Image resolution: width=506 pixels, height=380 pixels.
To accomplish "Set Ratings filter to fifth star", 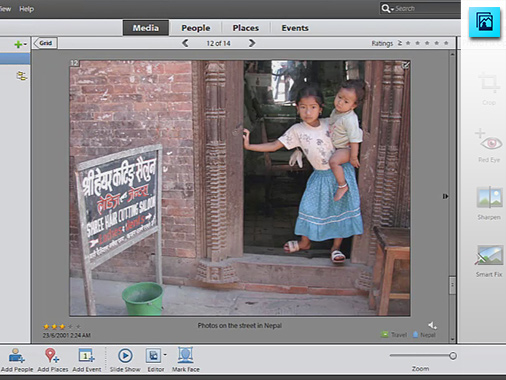I will (x=446, y=43).
